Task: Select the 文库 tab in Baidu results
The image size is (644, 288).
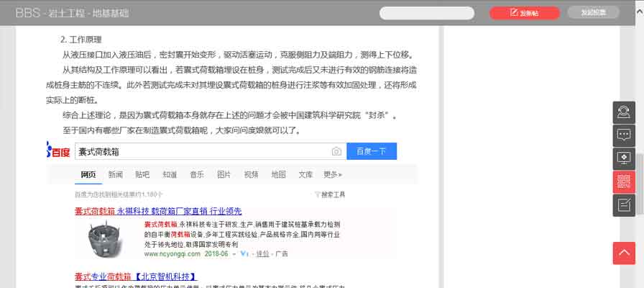Action: [x=305, y=174]
